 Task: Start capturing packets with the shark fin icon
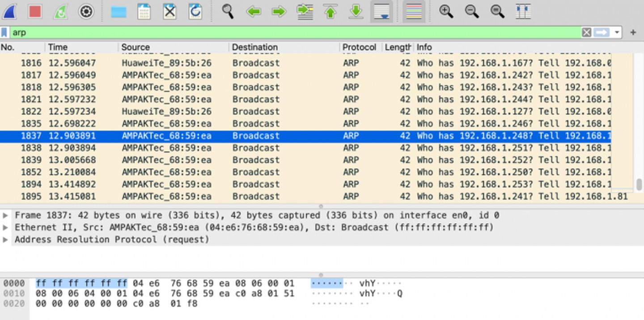(9, 11)
